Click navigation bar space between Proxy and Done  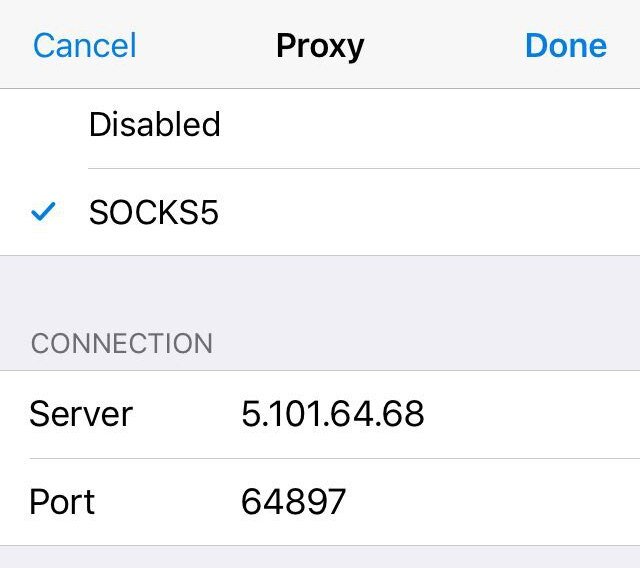point(444,45)
